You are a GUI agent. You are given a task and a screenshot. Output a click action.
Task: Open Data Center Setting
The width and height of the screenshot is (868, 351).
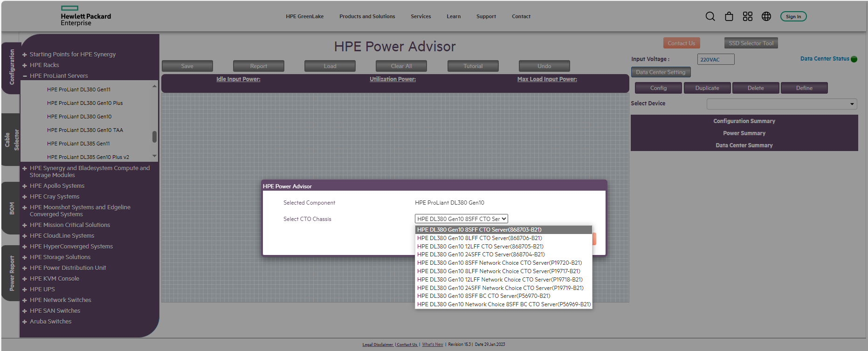[661, 72]
